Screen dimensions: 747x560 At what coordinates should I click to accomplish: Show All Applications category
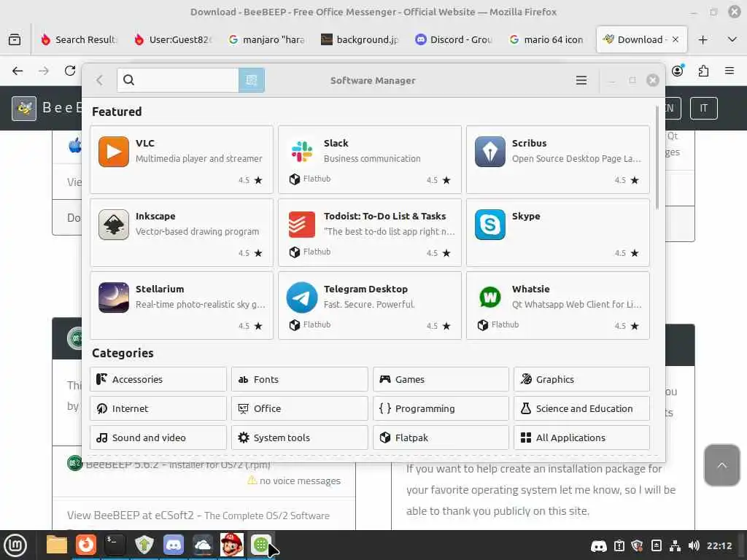tap(581, 437)
